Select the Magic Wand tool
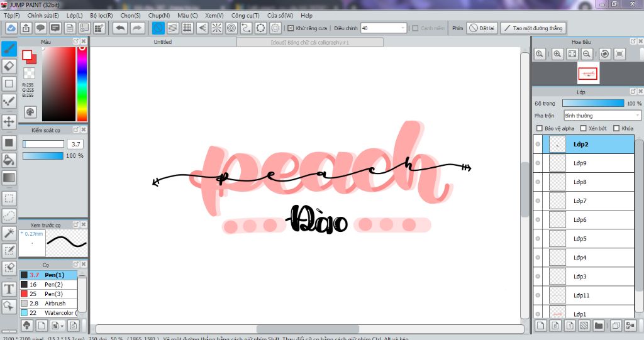Screen dimensions: 644x340 point(9,233)
